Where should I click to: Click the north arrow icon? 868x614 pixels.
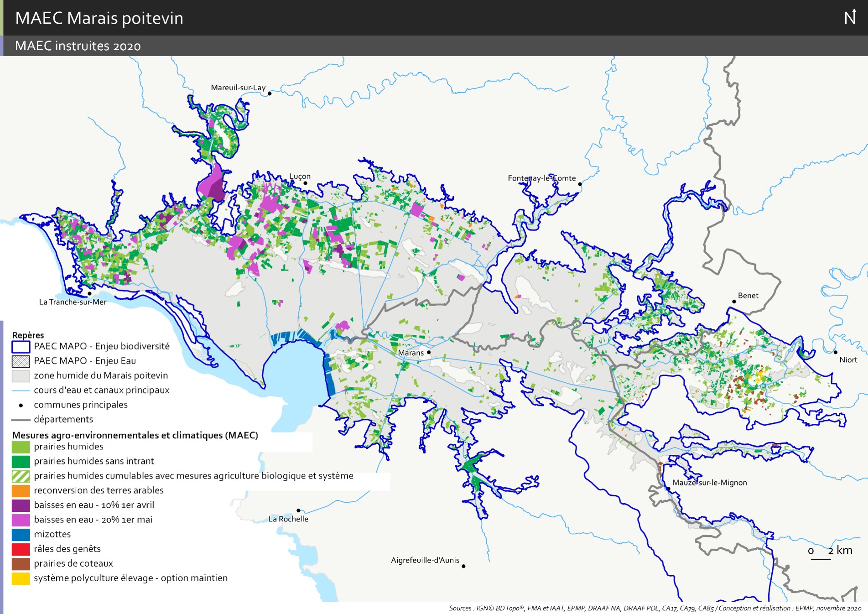pos(850,17)
